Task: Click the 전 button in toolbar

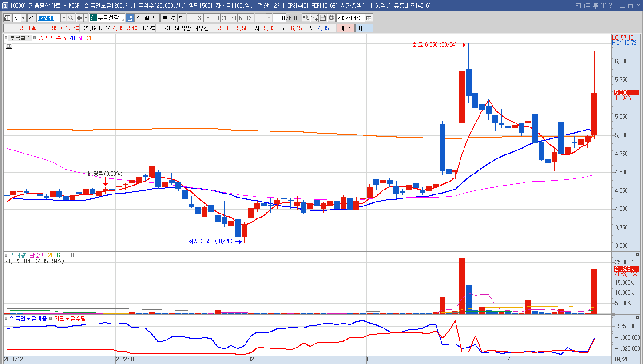Action: pos(31,18)
